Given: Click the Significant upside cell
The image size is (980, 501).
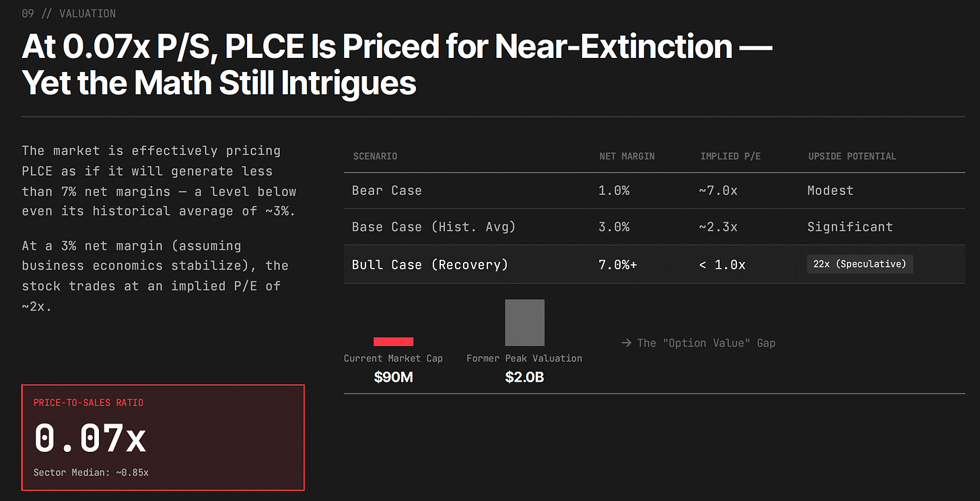Looking at the screenshot, I should pyautogui.click(x=850, y=227).
